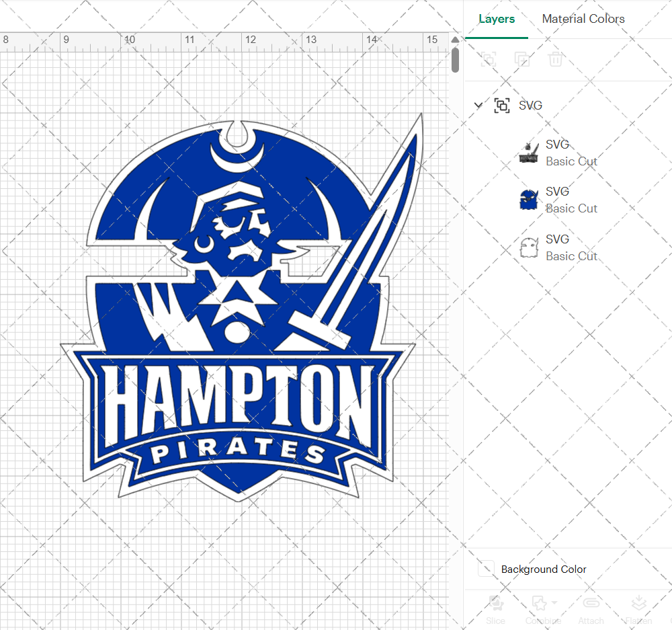Image resolution: width=672 pixels, height=630 pixels.
Task: Click the Duplicate icon in layers toolbar
Action: 521,59
